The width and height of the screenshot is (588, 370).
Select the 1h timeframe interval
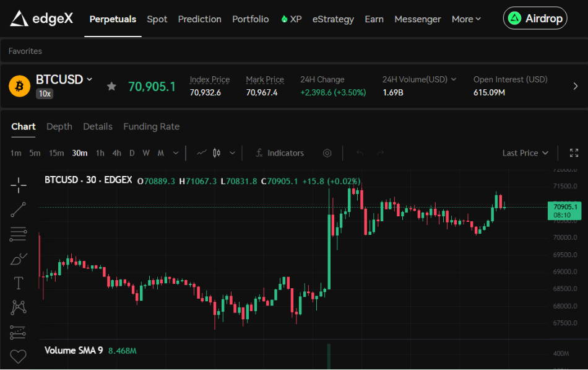tap(100, 153)
